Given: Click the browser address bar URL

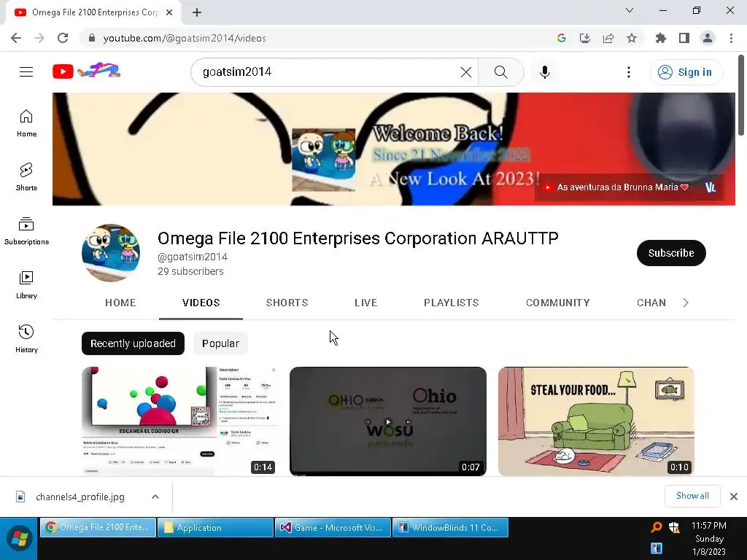Looking at the screenshot, I should (185, 38).
